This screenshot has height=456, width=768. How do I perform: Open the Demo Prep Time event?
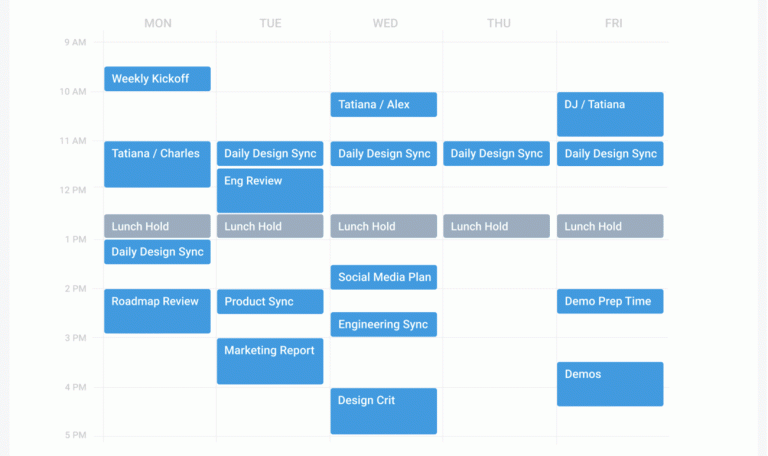(610, 301)
